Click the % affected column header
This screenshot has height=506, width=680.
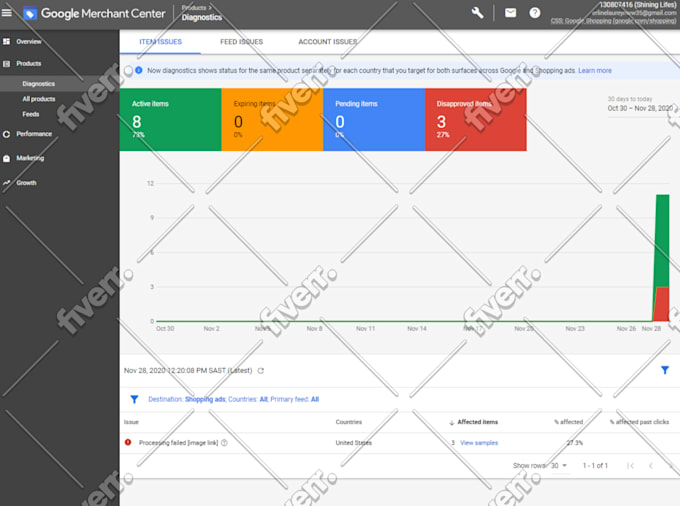(x=569, y=422)
